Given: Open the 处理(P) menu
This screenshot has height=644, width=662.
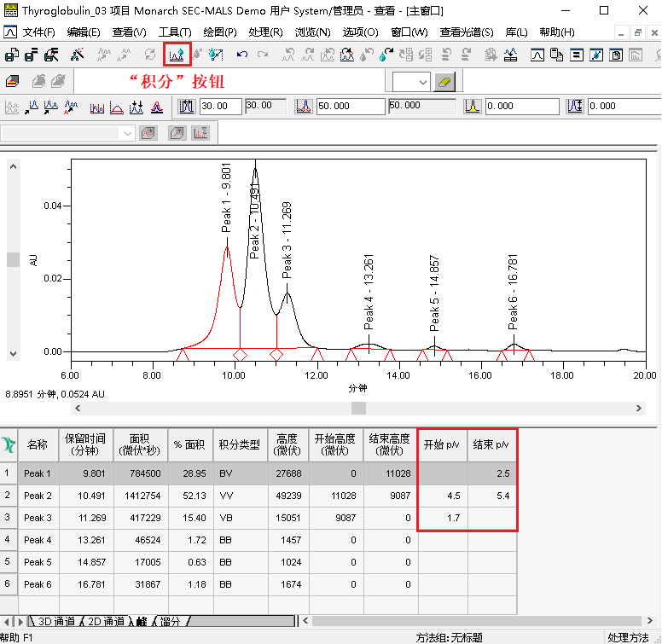Looking at the screenshot, I should click(x=265, y=32).
